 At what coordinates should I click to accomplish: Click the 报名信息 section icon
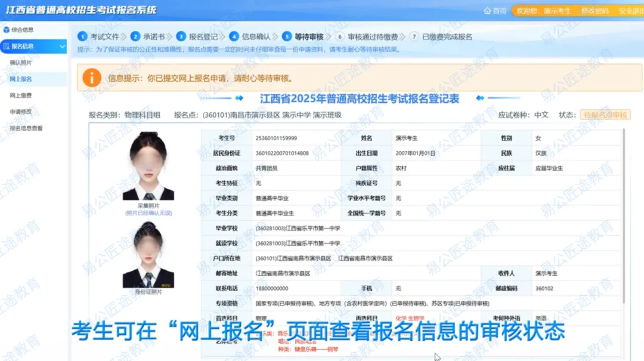pos(6,47)
